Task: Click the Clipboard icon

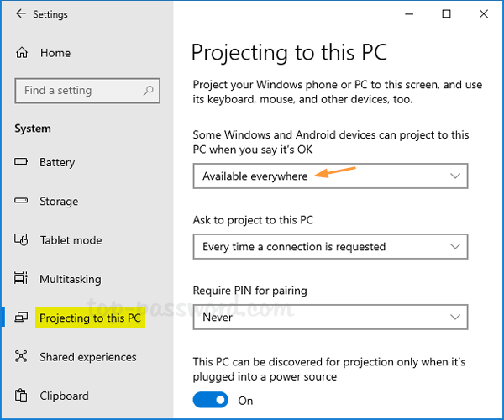Action: (x=22, y=396)
